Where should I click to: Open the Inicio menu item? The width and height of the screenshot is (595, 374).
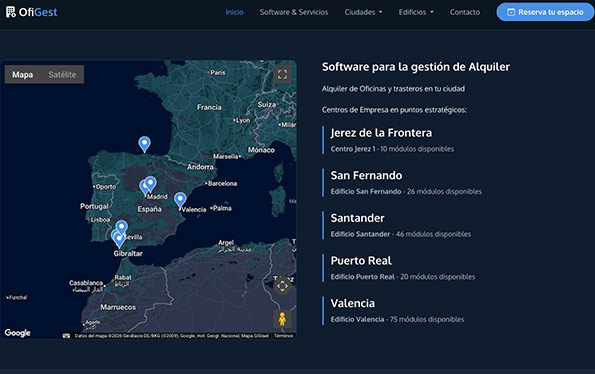click(x=235, y=12)
